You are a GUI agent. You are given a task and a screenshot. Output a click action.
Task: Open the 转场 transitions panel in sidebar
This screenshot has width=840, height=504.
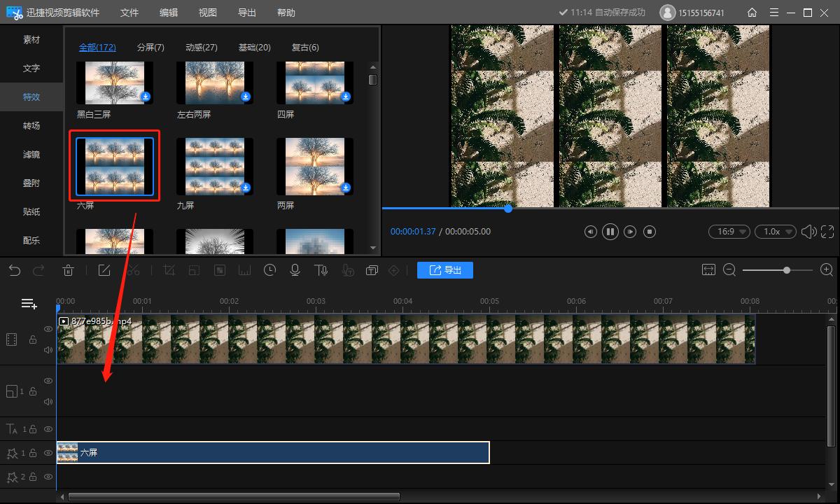click(x=31, y=126)
